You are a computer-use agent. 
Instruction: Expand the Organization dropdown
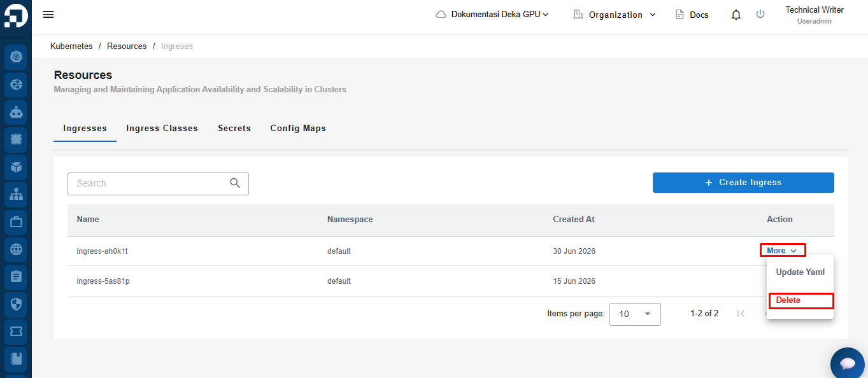[615, 15]
